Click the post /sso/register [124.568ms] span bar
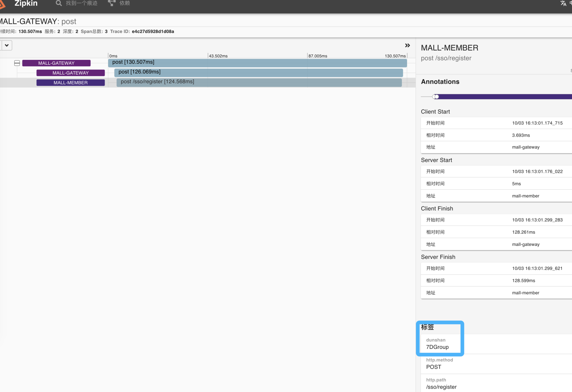The width and height of the screenshot is (572, 392). click(x=259, y=82)
